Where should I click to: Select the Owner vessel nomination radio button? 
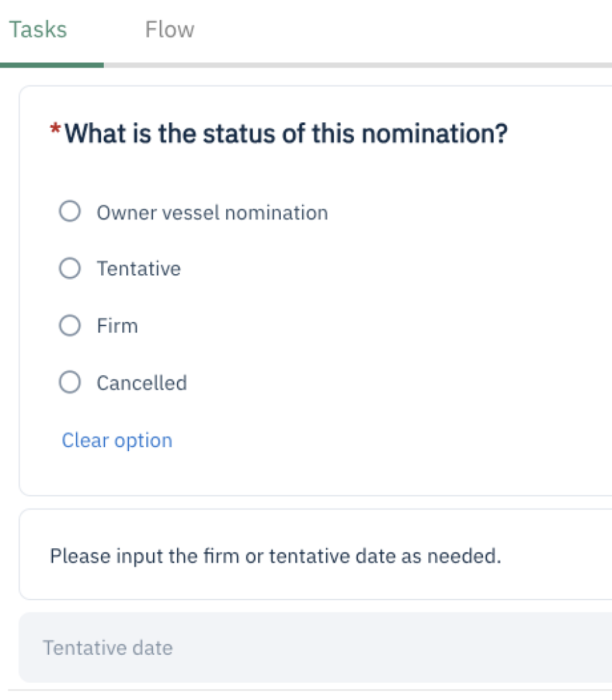pos(70,212)
